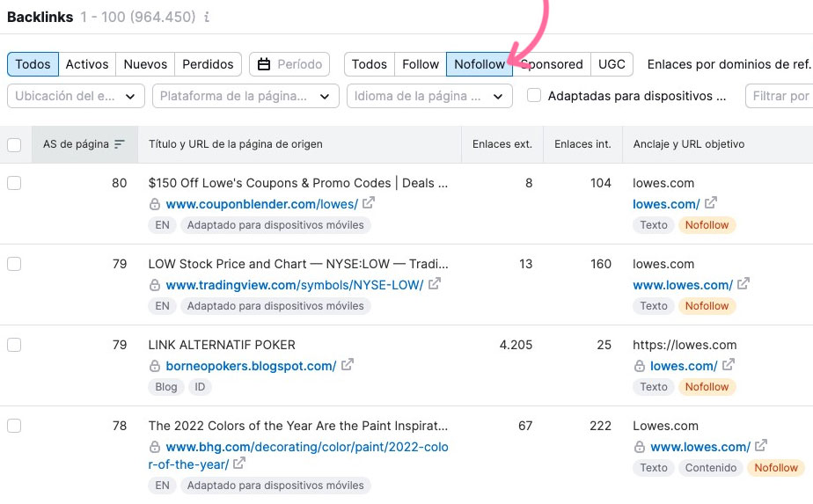Screen dimensions: 813x504
Task: Click calendar icon in the Período button
Action: 265,64
